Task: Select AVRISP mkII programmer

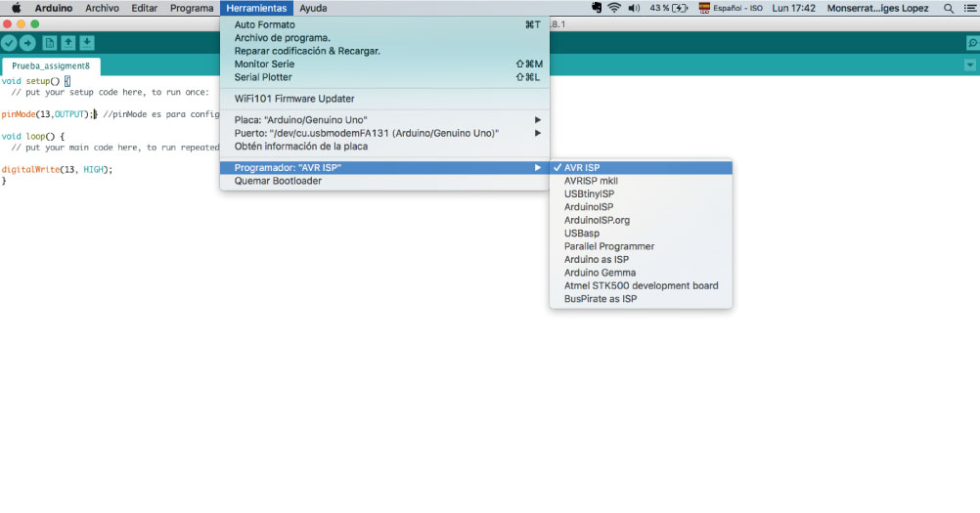Action: pos(641,181)
